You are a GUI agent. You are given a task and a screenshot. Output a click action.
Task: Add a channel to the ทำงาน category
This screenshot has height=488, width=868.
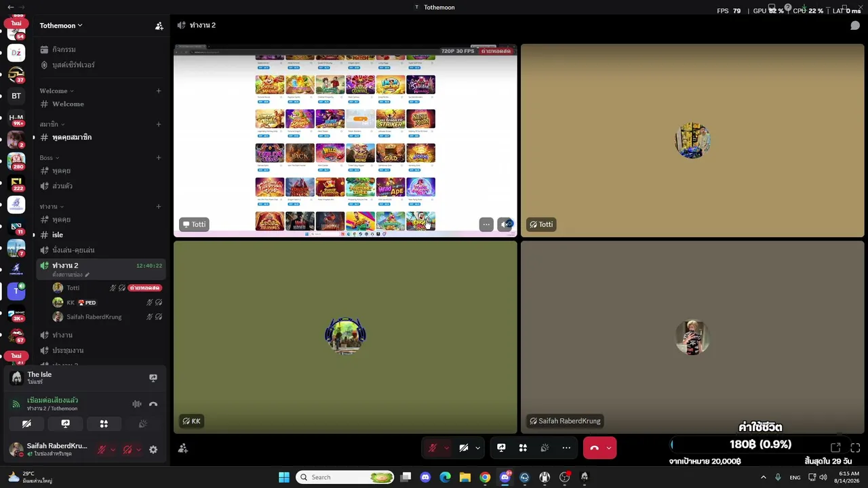pos(159,207)
